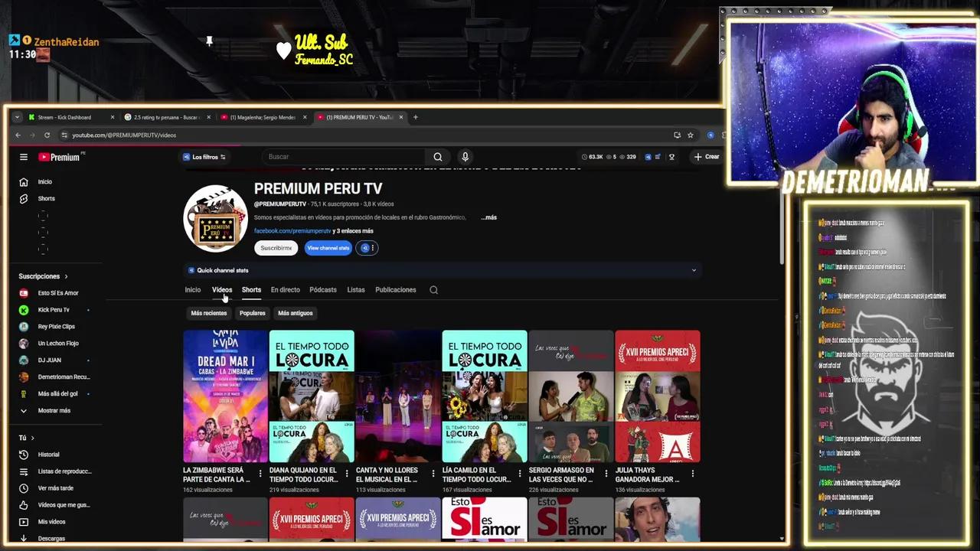The image size is (980, 551).
Task: Open the SERGIO ARMASGO video thumbnail
Action: click(571, 396)
